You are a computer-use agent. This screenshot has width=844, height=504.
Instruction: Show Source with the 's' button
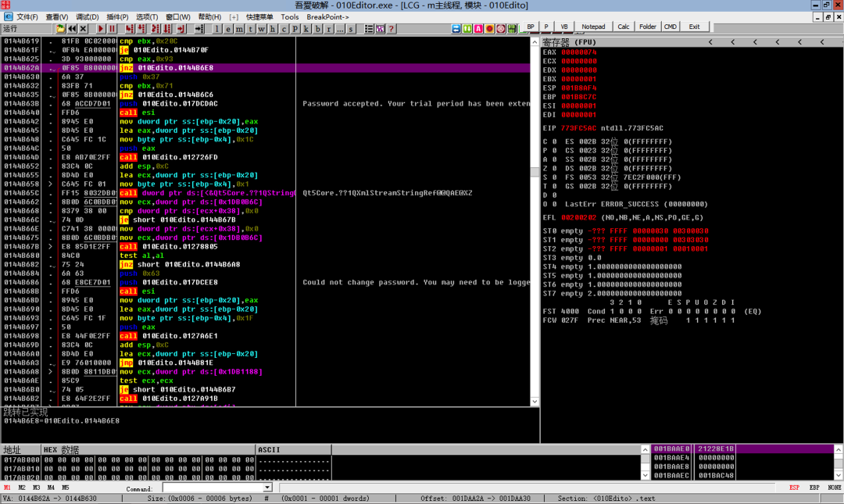[x=351, y=29]
